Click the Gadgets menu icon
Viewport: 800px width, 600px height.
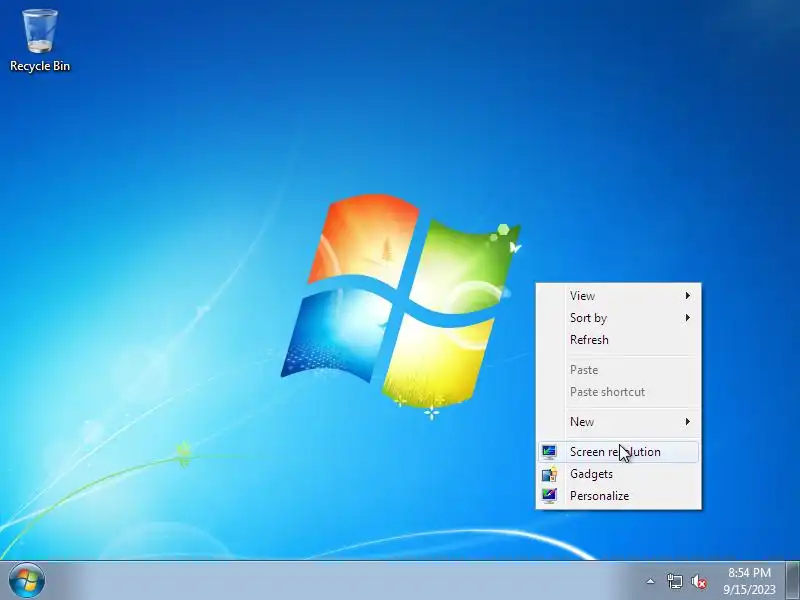(x=549, y=474)
